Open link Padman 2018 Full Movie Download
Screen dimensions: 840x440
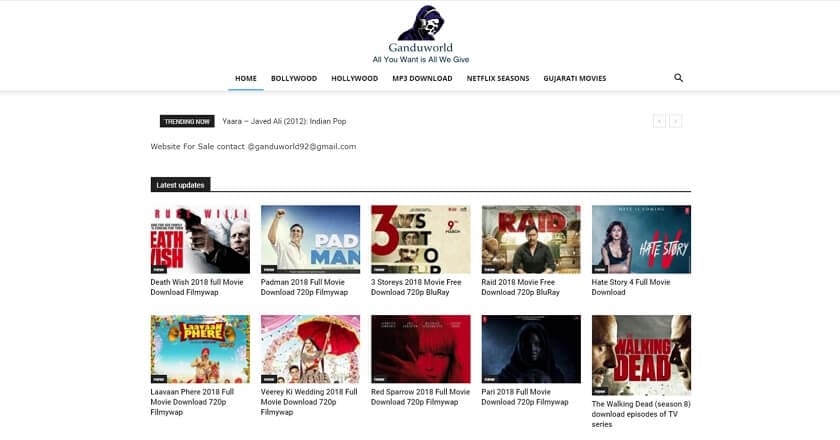[x=304, y=287]
